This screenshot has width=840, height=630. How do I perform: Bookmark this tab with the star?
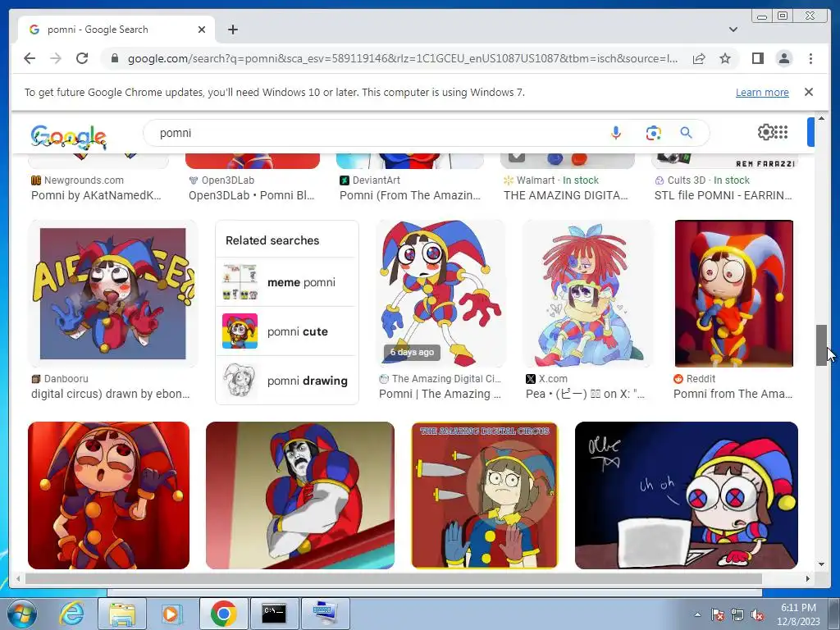coord(725,58)
